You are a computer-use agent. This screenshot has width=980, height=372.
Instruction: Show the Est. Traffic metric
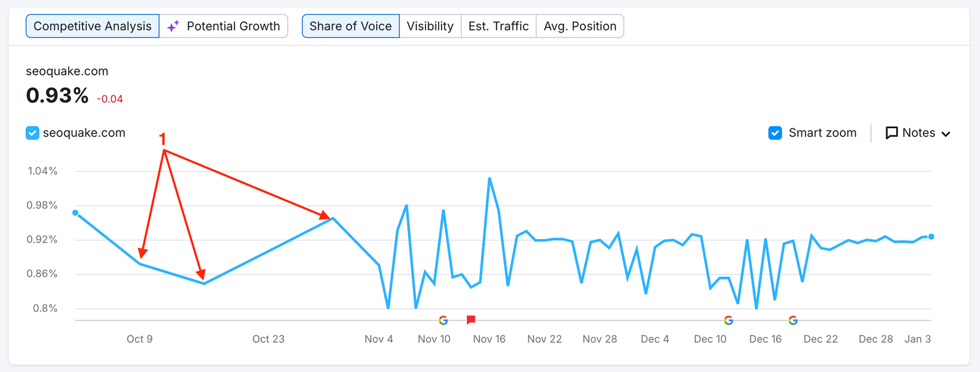(499, 26)
